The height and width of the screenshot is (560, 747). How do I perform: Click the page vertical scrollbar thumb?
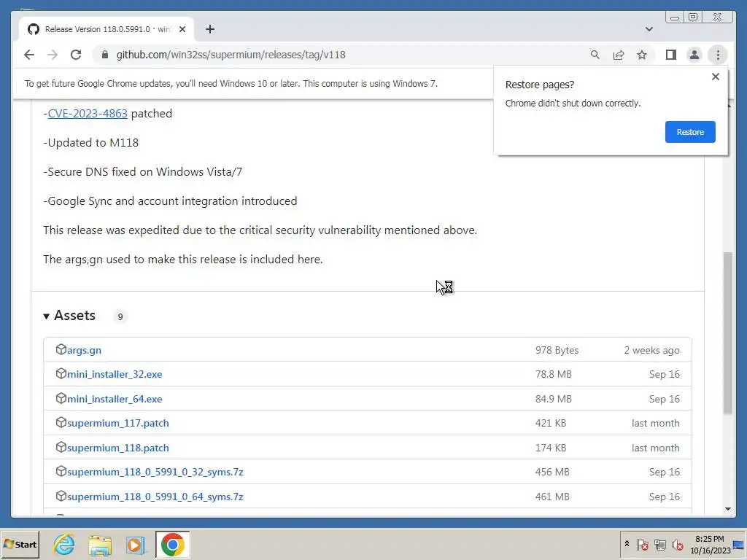727,333
